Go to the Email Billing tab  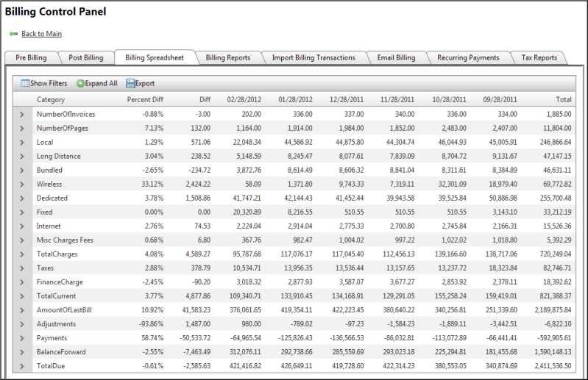point(397,57)
